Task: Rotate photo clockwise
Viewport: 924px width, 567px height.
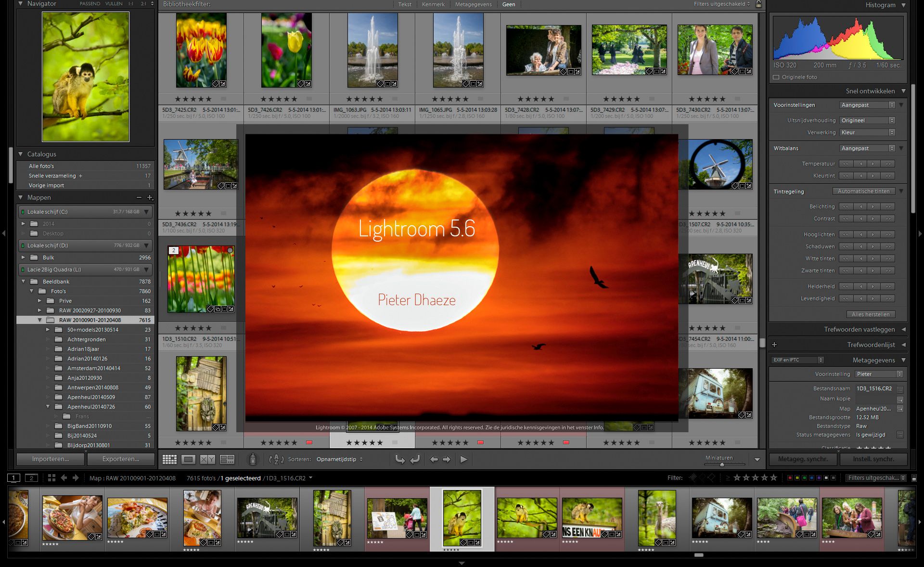Action: [415, 459]
